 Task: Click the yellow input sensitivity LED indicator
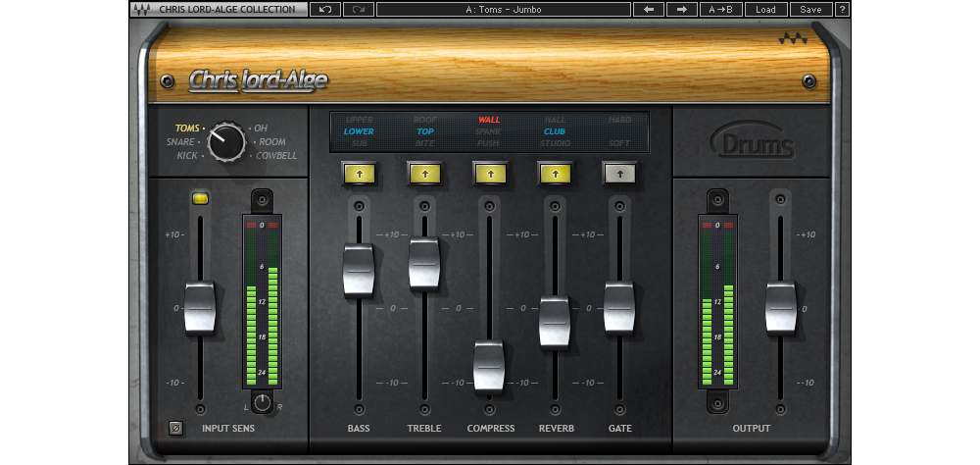[200, 199]
